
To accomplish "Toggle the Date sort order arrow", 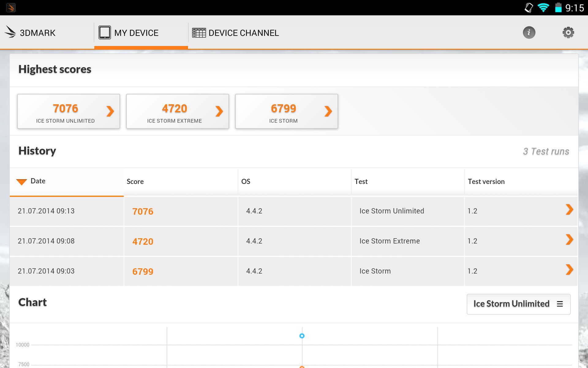I will coord(21,182).
